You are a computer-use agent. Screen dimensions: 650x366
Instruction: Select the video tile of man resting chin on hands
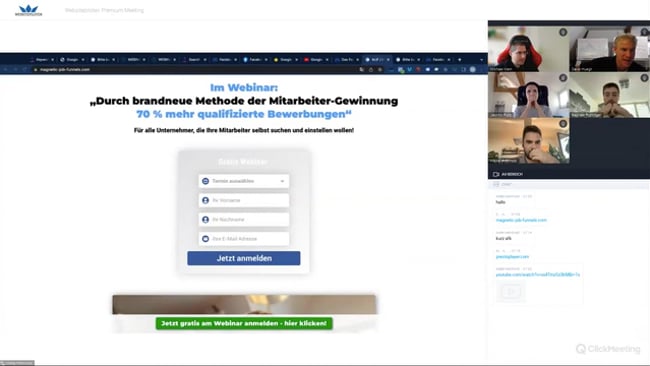pyautogui.click(x=609, y=95)
